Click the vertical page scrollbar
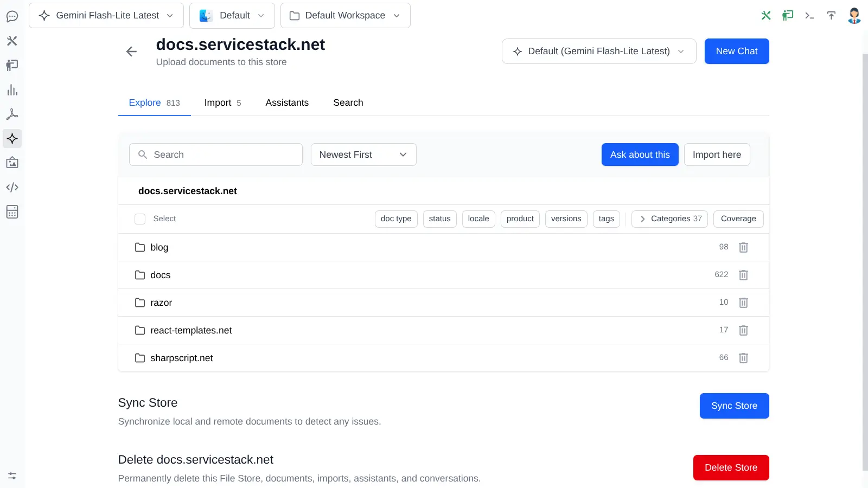This screenshot has height=488, width=868. (865, 262)
